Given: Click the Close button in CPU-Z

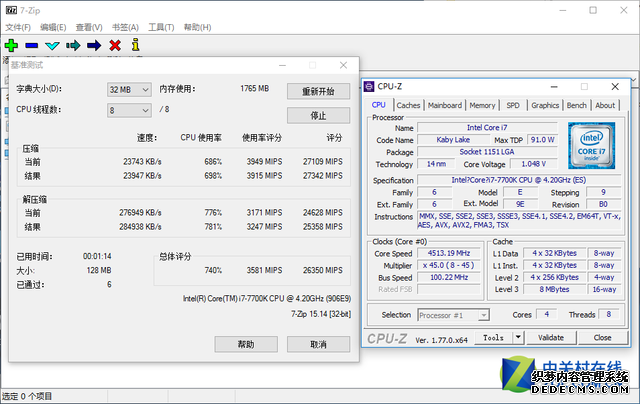Looking at the screenshot, I should pos(602,337).
